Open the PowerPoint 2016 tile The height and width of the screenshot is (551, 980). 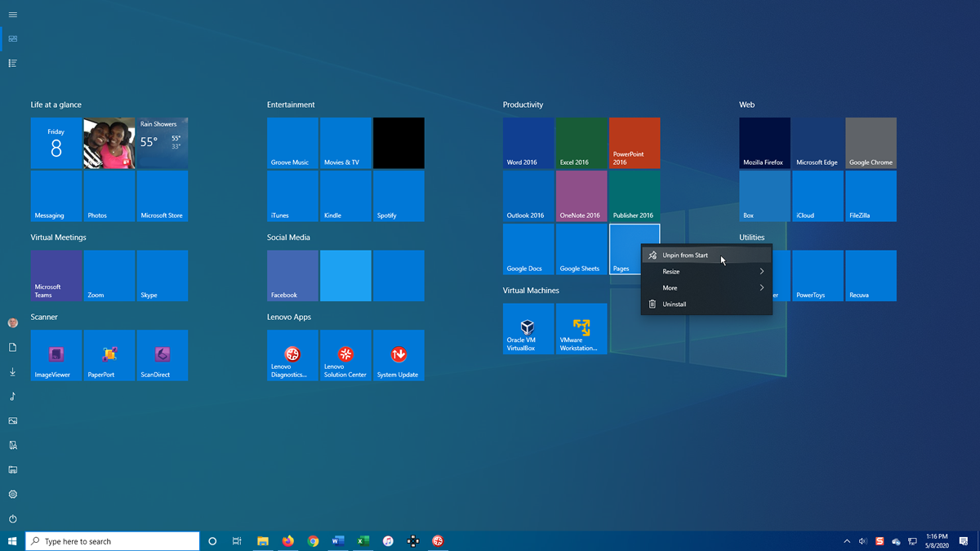pos(635,143)
